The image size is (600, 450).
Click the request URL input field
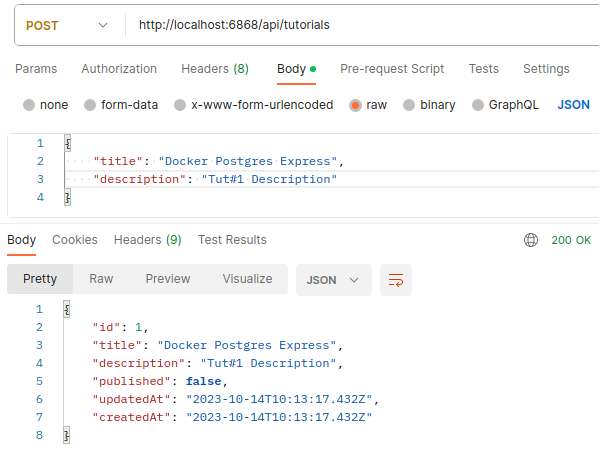360,24
